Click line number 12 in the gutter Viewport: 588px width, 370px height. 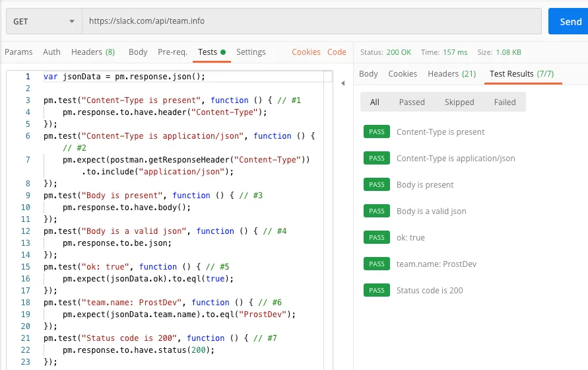(x=26, y=231)
